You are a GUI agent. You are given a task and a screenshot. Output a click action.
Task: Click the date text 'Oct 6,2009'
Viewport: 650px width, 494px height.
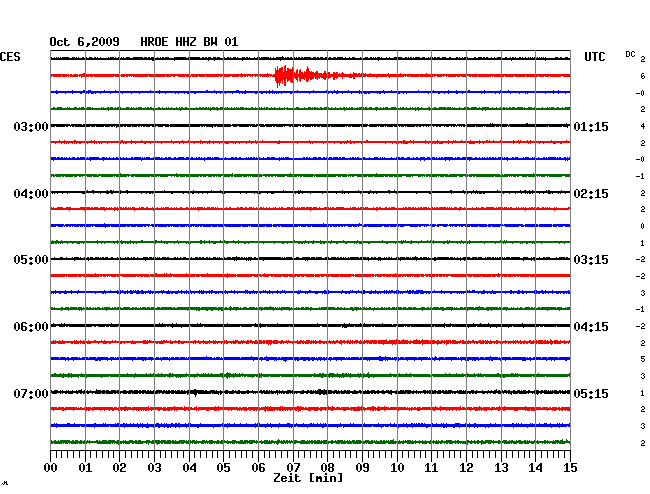[84, 42]
